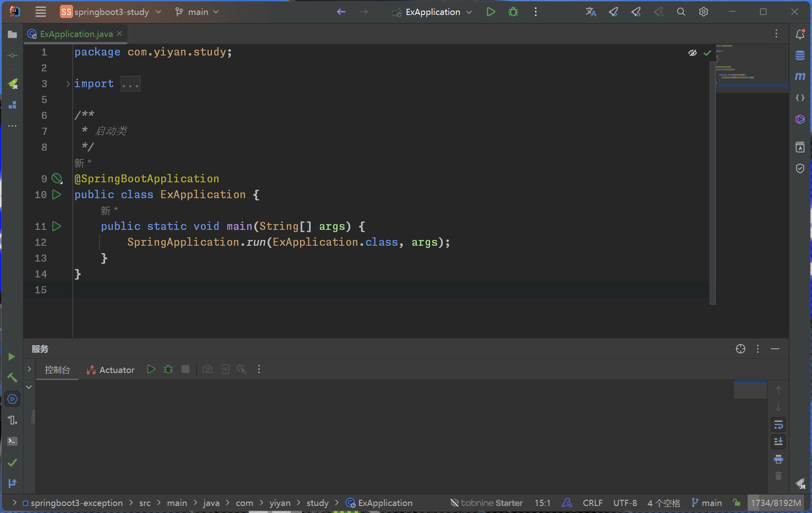Open Search Everywhere magnifier

[681, 12]
